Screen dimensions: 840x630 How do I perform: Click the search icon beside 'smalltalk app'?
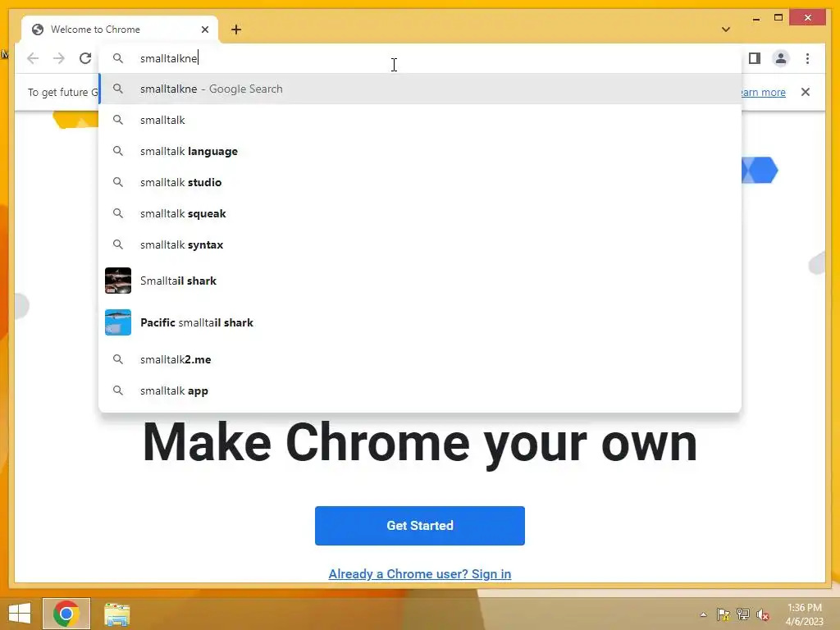(118, 390)
